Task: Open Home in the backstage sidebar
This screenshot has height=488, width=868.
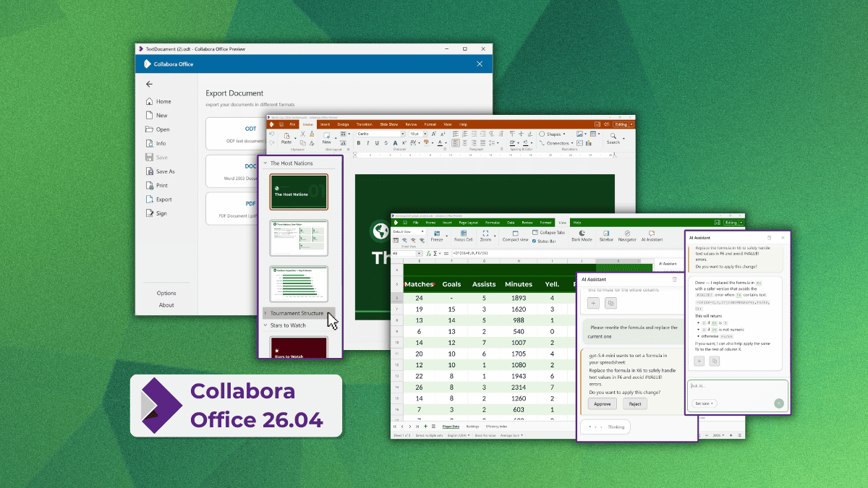Action: click(158, 101)
